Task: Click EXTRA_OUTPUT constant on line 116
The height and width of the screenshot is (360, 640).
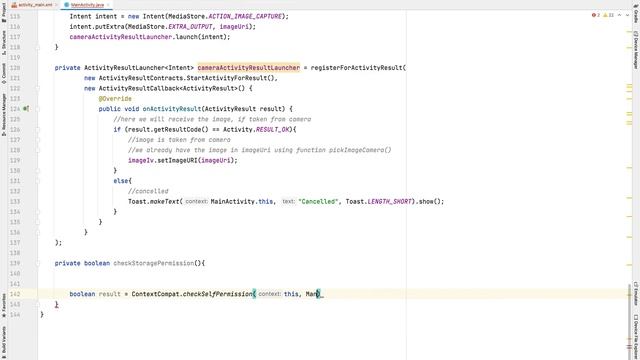Action: (x=190, y=27)
